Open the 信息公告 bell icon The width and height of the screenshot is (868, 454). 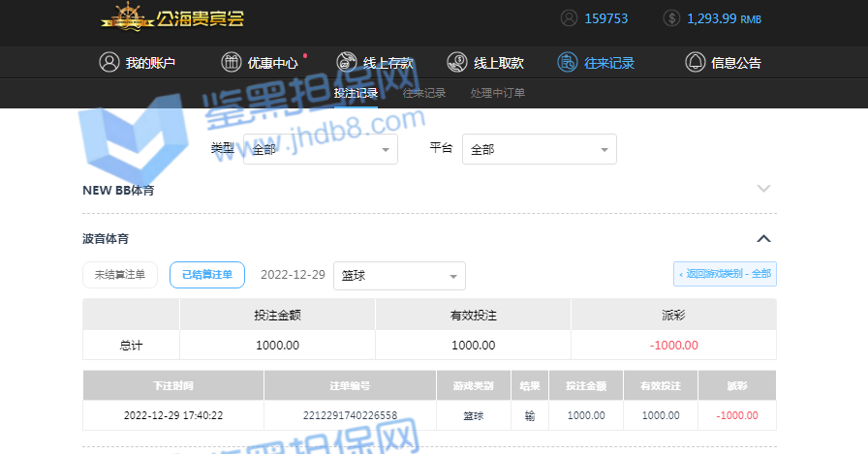tap(695, 63)
